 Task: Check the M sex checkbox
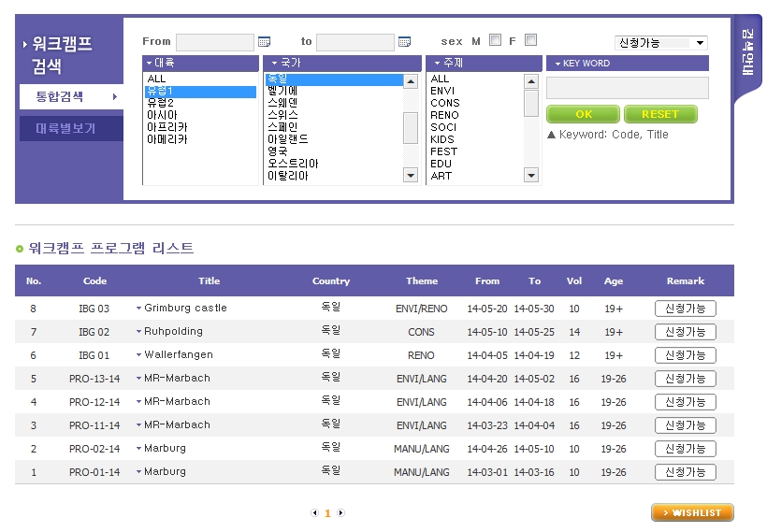[495, 40]
